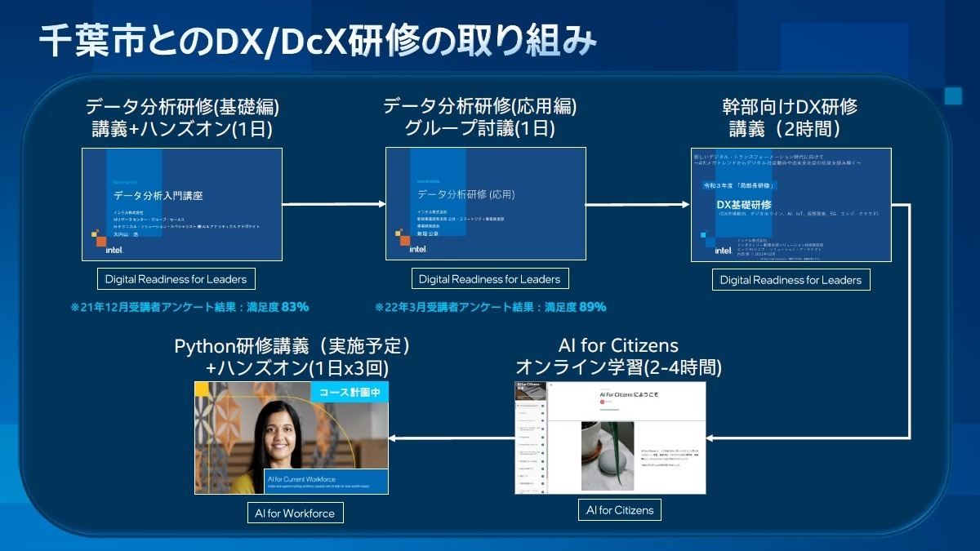Screen dimensions: 980x551
Task: Click the text +ハンズオン(1日x3回)
Action: (x=297, y=368)
